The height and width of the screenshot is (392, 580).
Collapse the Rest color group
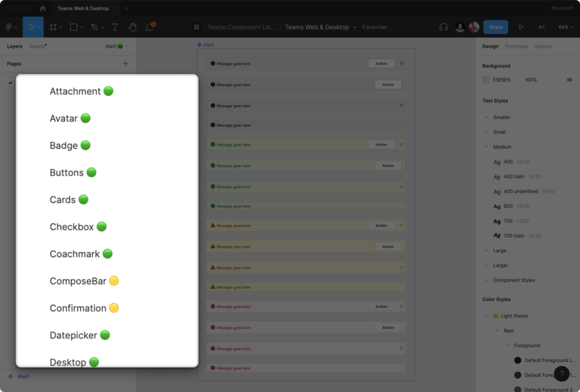coord(497,331)
